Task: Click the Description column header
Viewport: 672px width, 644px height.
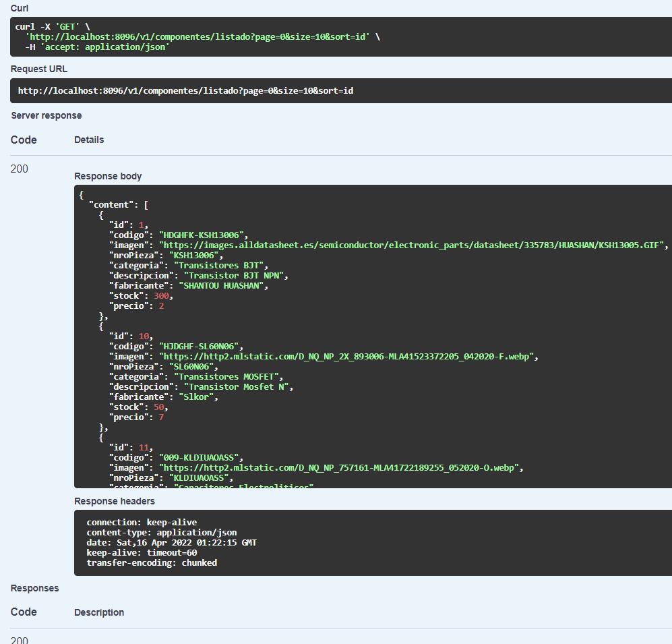Action: pos(99,612)
